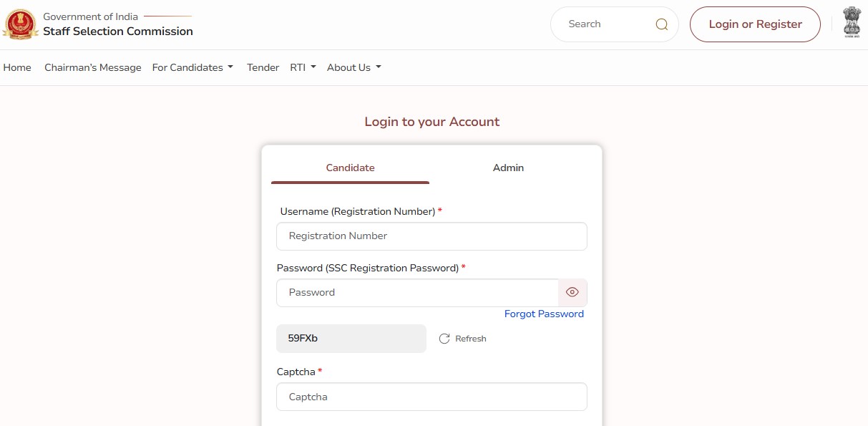The height and width of the screenshot is (426, 868).
Task: Click the Login or Register button
Action: [754, 24]
